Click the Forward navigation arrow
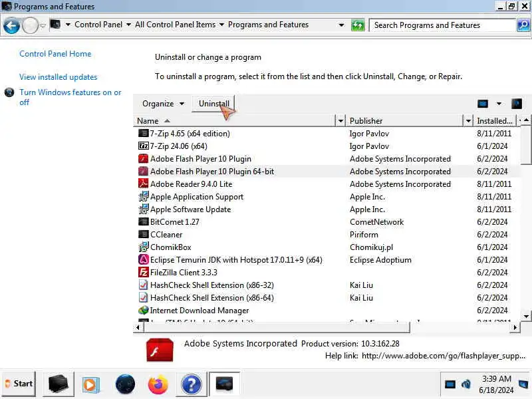 [x=30, y=26]
